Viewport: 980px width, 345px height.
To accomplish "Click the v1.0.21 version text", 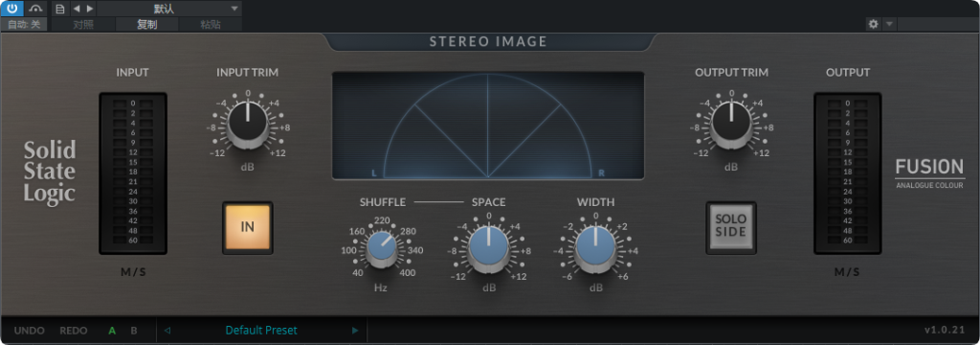I will coord(945,331).
